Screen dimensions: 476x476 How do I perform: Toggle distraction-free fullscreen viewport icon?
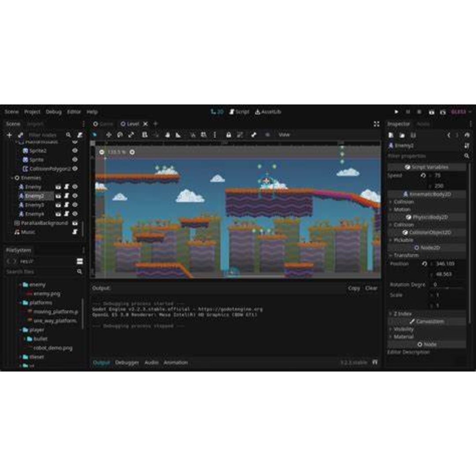(376, 124)
